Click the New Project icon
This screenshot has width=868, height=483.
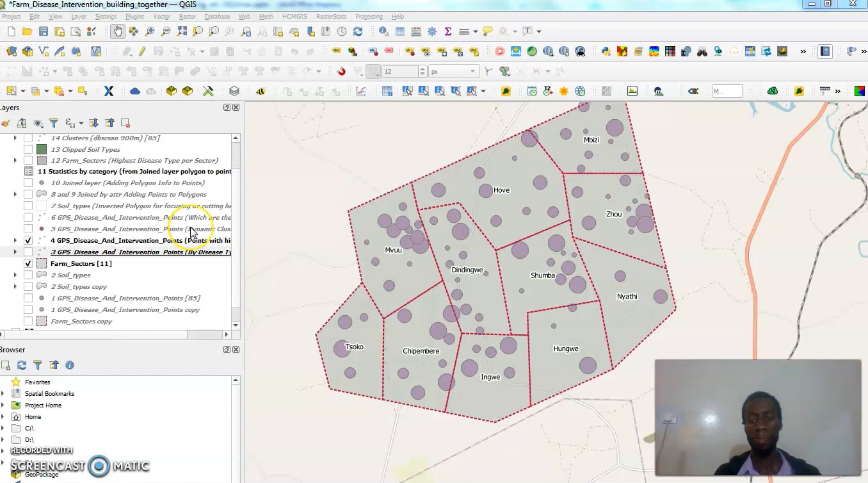12,31
